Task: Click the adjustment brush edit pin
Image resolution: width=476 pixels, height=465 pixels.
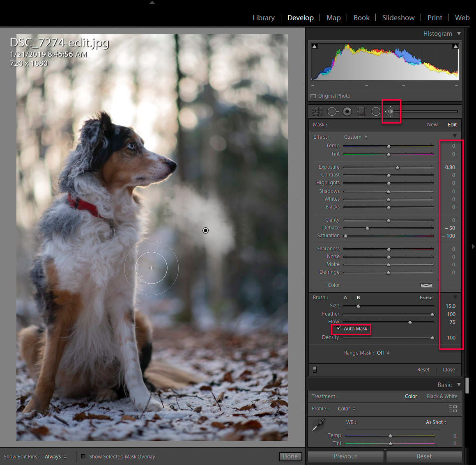Action: click(205, 230)
